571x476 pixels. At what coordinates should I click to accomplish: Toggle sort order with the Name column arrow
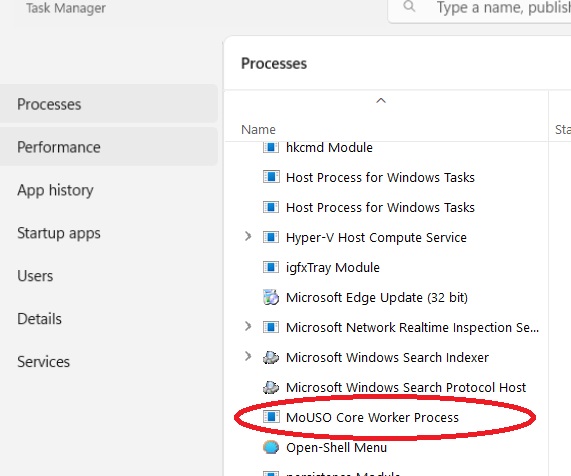point(381,101)
